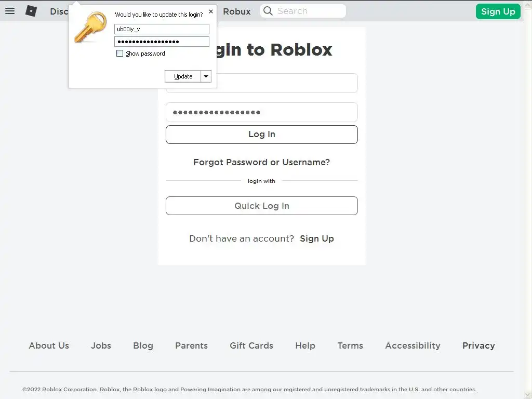Close the update login popup

(211, 11)
